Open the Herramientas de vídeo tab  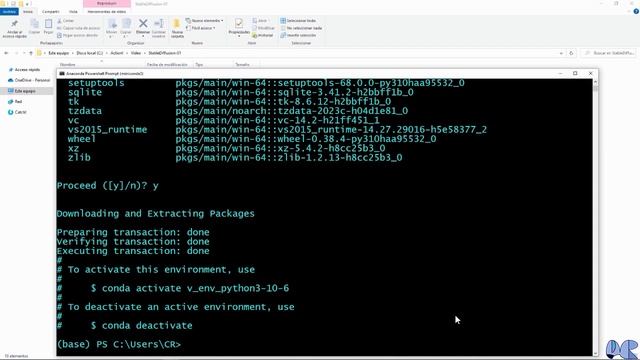107,12
